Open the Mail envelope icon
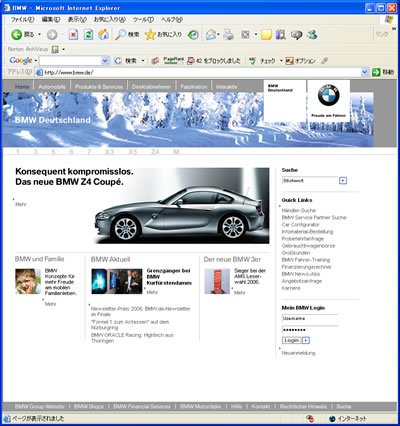400x426 pixels. (x=211, y=35)
